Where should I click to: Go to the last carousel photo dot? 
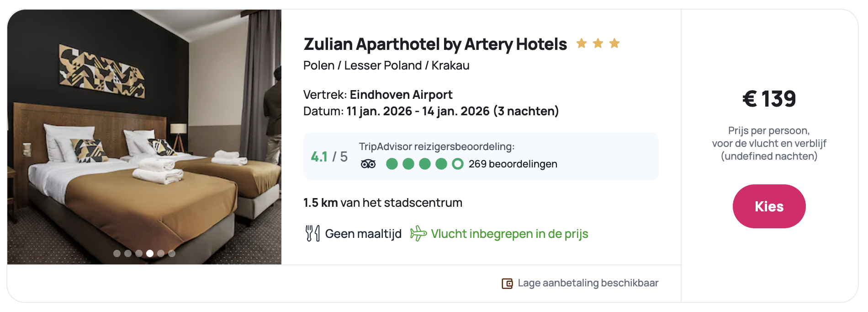(172, 253)
